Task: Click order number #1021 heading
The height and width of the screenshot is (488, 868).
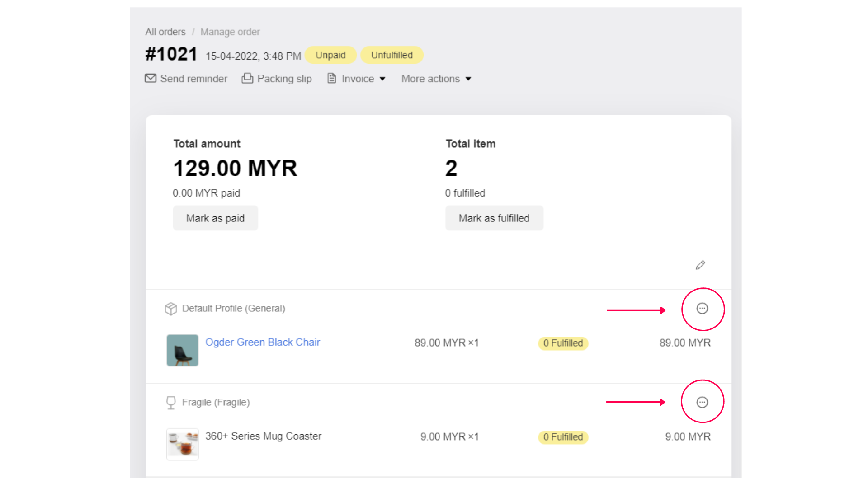Action: (171, 54)
